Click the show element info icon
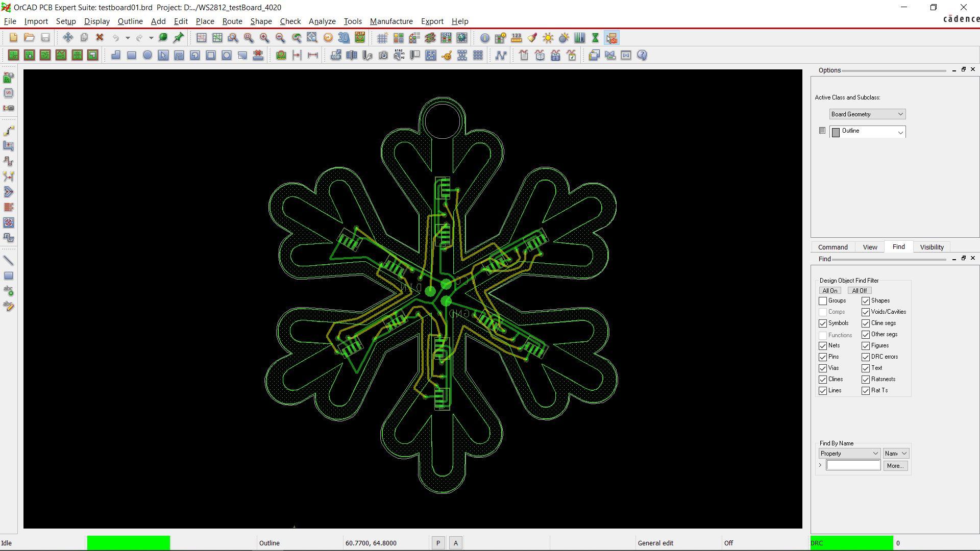Image resolution: width=980 pixels, height=551 pixels. click(x=484, y=38)
